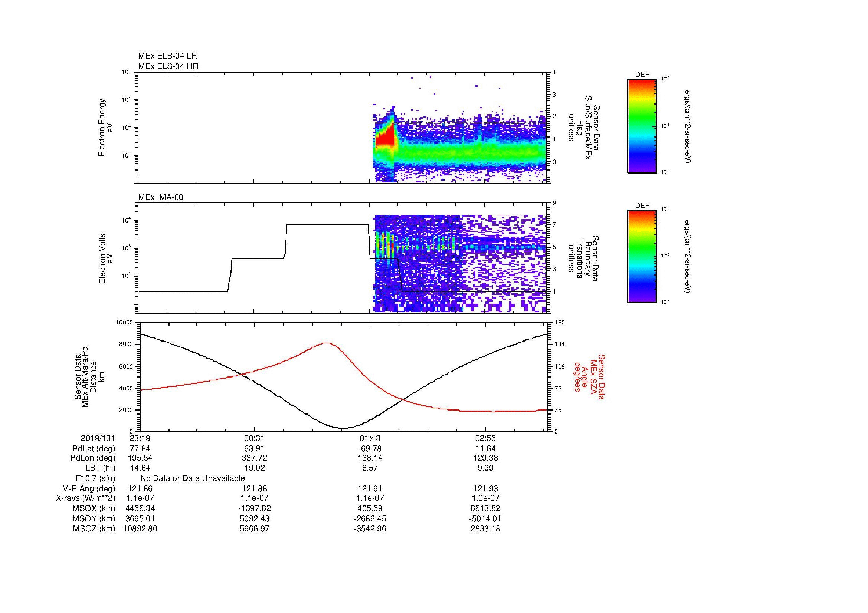
Task: Click the 'MEx Alt/Mars/Pd Distance km' axis label
Action: coord(90,377)
